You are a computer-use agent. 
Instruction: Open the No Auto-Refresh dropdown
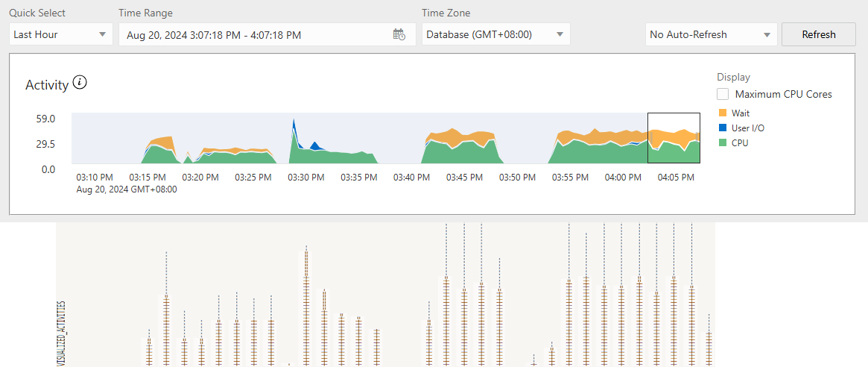tap(712, 34)
